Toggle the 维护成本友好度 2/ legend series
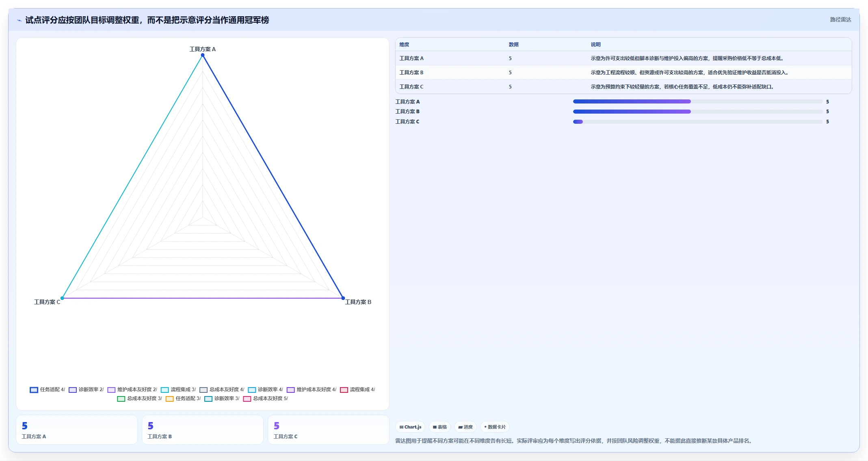This screenshot has width=868, height=461. point(132,390)
